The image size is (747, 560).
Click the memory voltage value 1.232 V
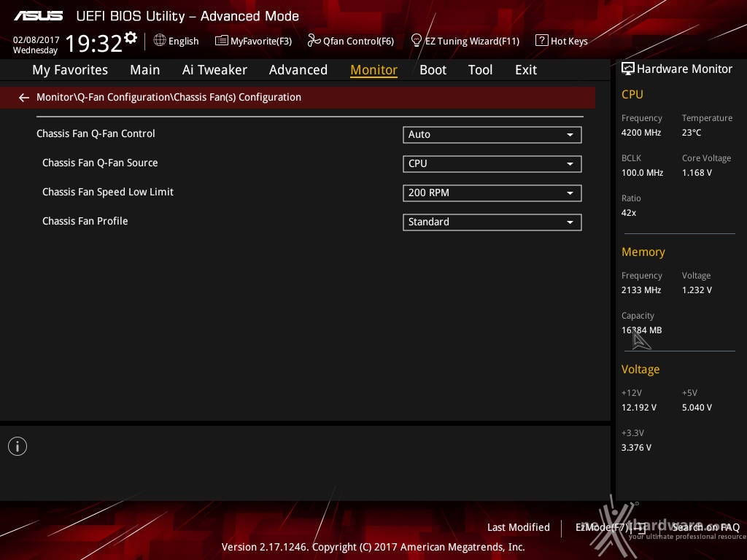(x=697, y=290)
